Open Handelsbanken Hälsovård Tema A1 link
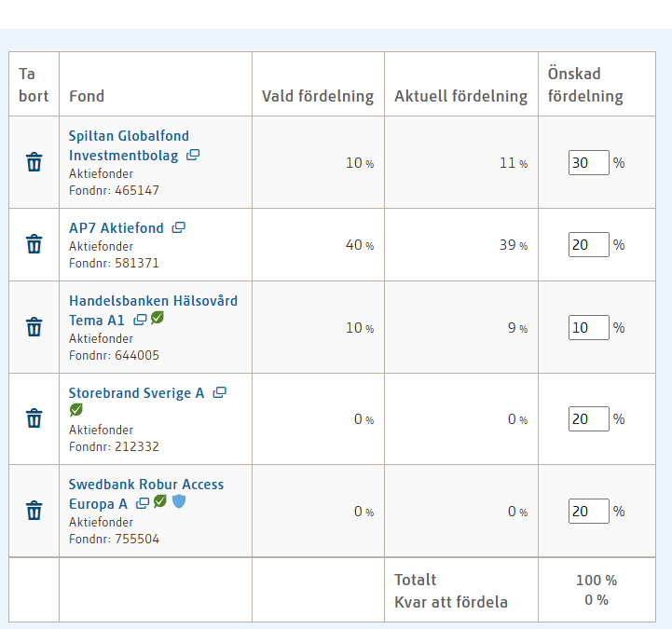Image resolution: width=672 pixels, height=629 pixels. 153,301
